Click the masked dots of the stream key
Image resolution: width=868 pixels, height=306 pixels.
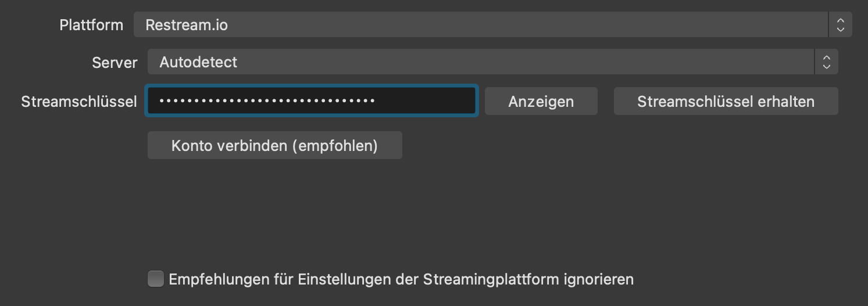tap(267, 101)
